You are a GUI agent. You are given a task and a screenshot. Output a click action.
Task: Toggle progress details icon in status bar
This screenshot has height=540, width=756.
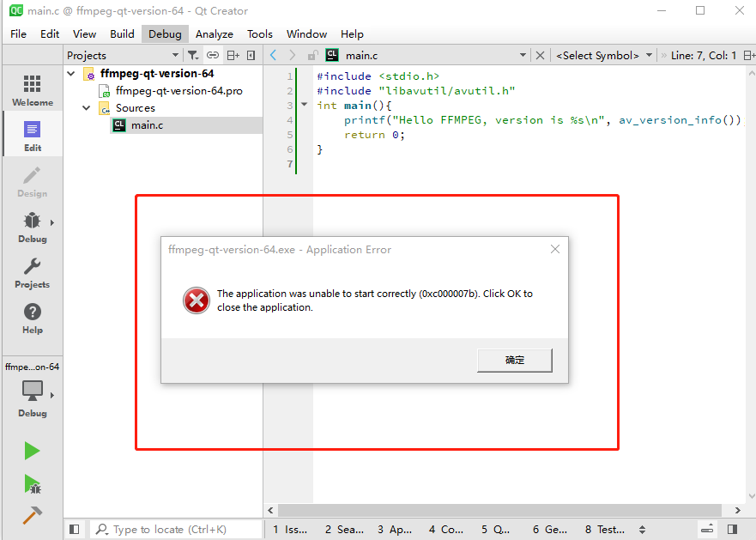(707, 530)
